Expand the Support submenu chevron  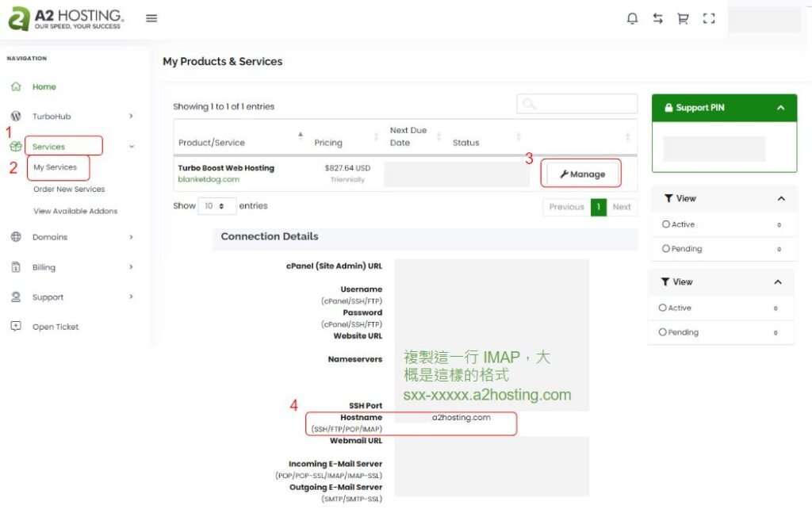pos(131,297)
